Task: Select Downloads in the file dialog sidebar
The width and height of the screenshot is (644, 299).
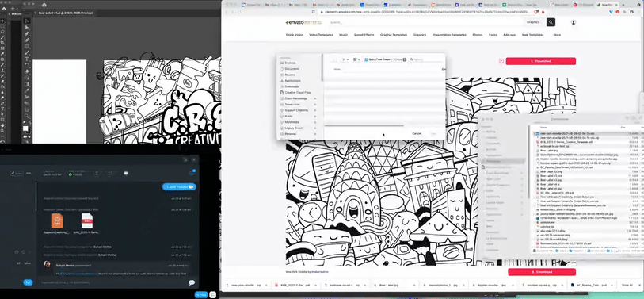Action: click(292, 86)
